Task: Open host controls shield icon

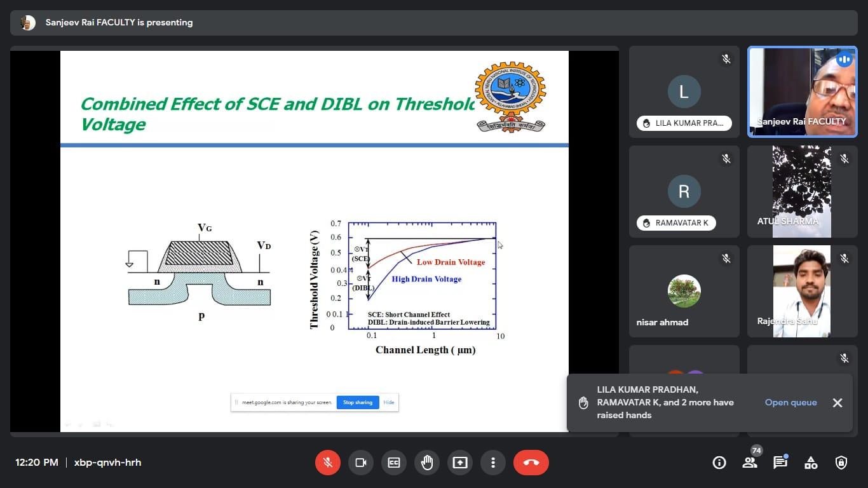Action: pyautogui.click(x=841, y=463)
